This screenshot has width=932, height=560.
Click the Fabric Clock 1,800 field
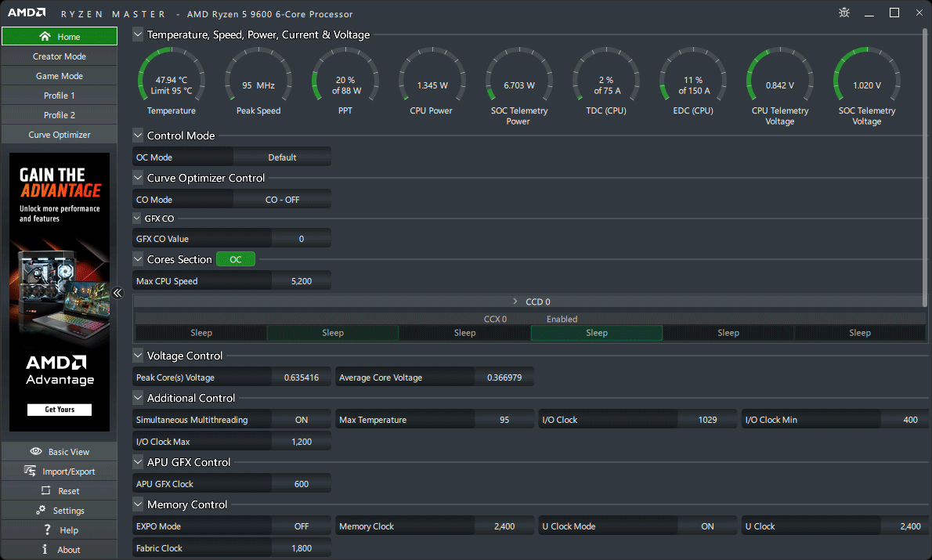[x=302, y=548]
